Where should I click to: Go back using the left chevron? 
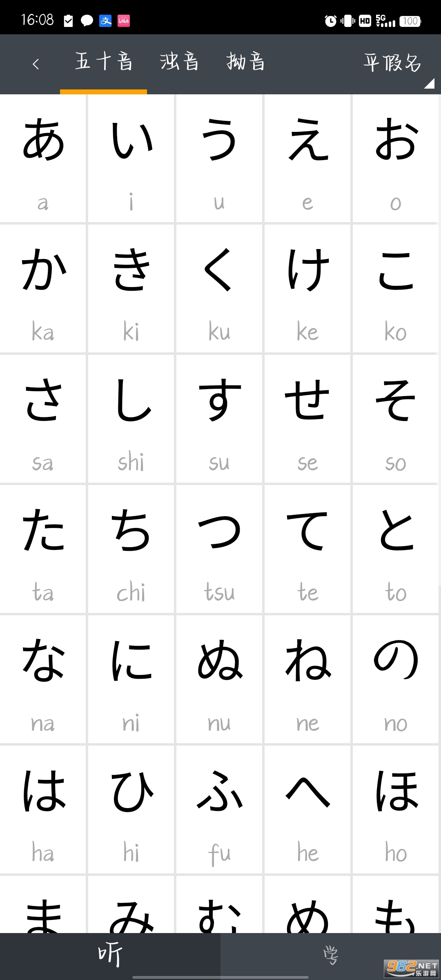[36, 64]
